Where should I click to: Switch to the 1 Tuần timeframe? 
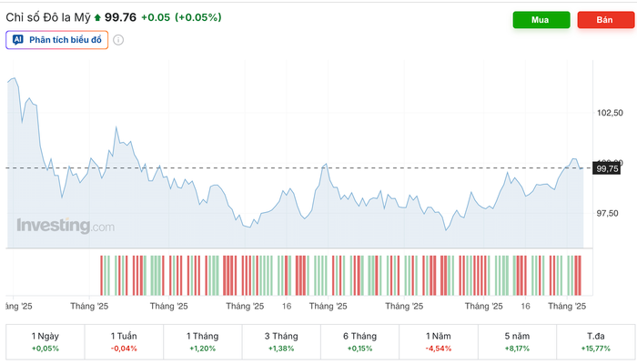point(124,342)
